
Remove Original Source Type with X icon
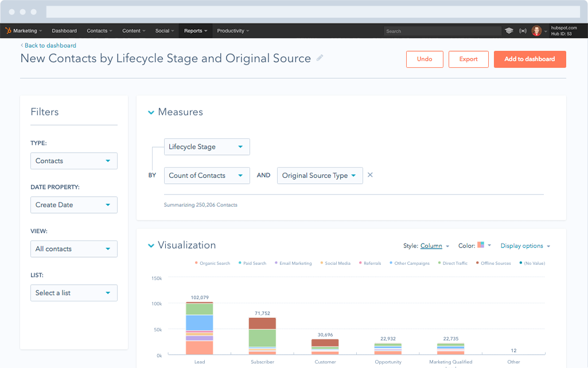tap(370, 175)
